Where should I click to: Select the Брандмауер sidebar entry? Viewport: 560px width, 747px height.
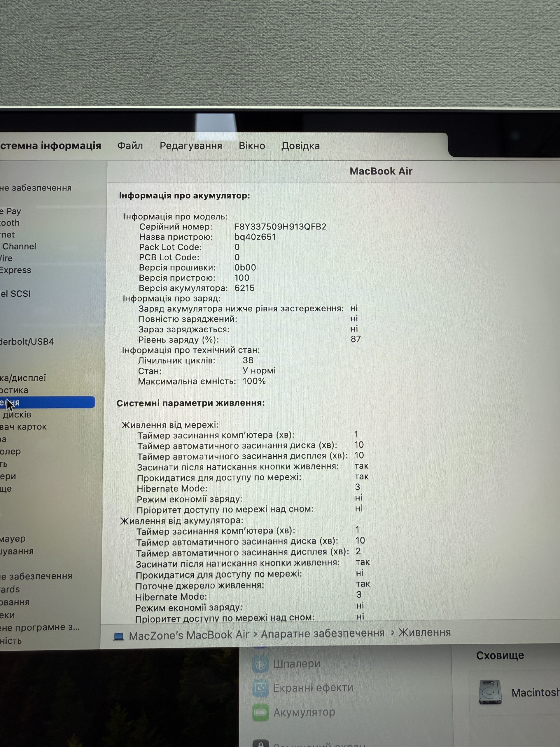tap(13, 539)
